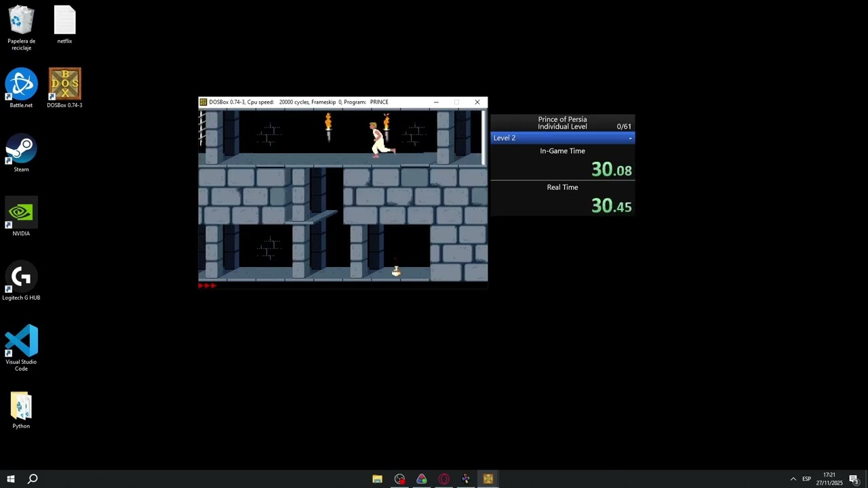Screen dimensions: 868x488
Task: Open the Windows Start menu
Action: tap(11, 479)
